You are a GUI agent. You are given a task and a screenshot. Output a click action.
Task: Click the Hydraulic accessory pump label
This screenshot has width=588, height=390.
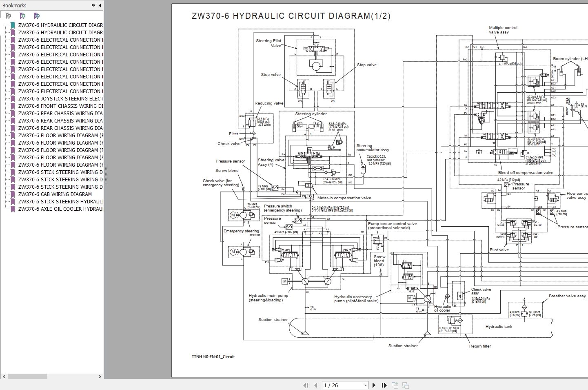[x=356, y=299]
